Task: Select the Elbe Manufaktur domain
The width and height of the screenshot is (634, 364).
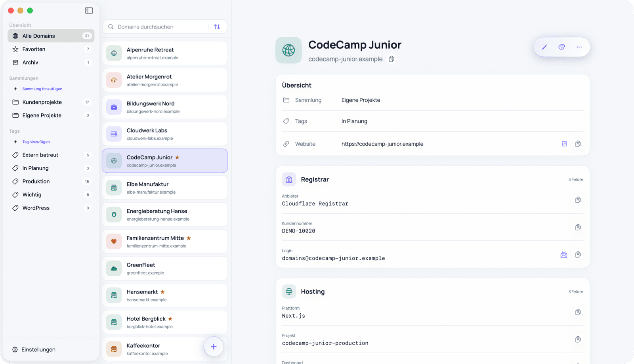Action: (x=165, y=188)
